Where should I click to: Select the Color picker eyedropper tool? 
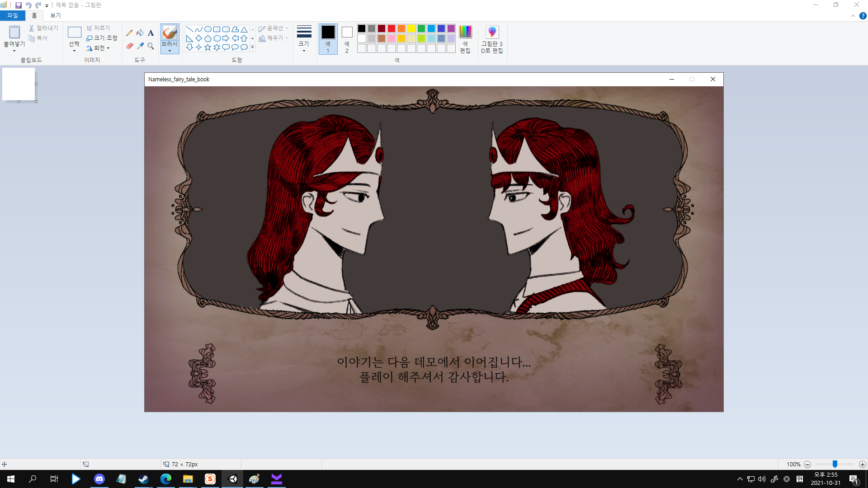click(x=140, y=46)
